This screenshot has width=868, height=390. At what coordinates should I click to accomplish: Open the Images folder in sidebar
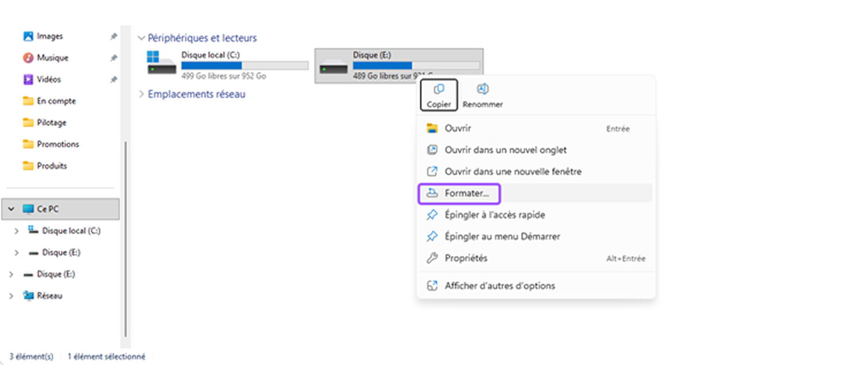(x=50, y=36)
